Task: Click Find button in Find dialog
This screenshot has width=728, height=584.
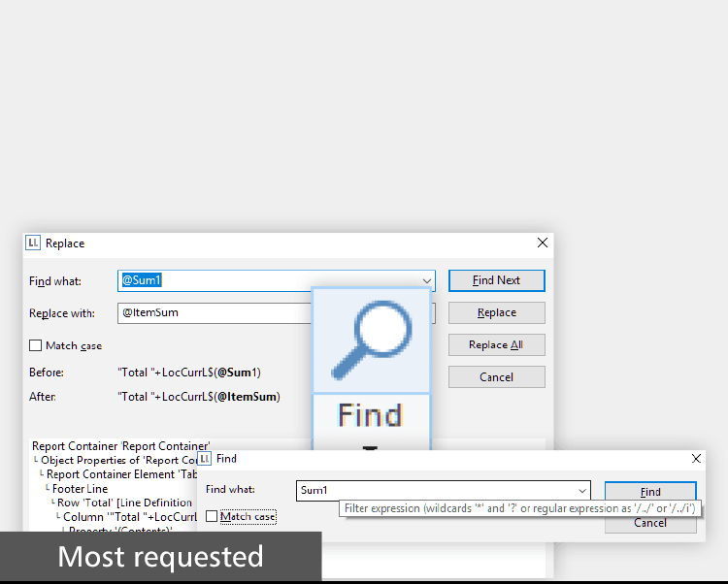Action: point(650,491)
